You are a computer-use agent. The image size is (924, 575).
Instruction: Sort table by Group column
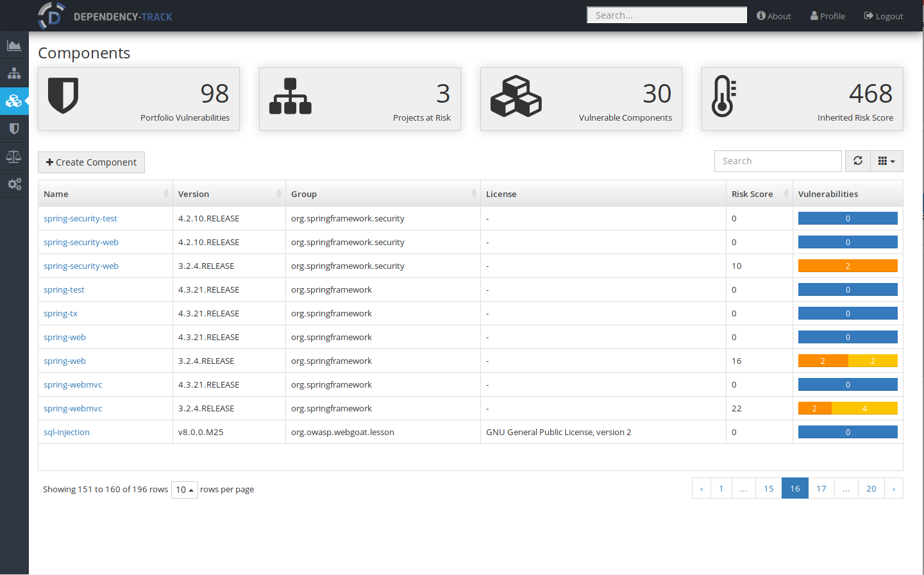pyautogui.click(x=383, y=194)
